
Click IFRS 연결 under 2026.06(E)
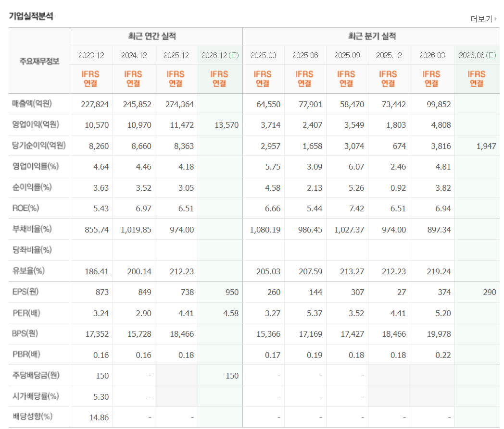[x=477, y=79]
